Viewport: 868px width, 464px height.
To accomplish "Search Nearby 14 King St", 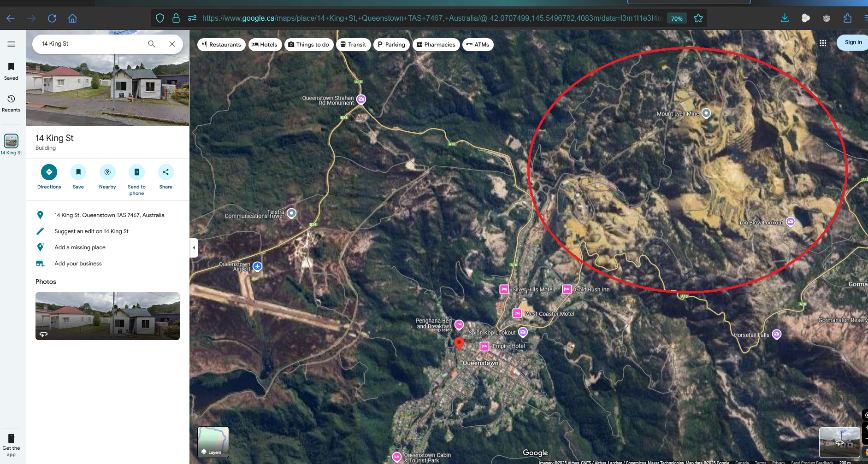I will click(107, 177).
